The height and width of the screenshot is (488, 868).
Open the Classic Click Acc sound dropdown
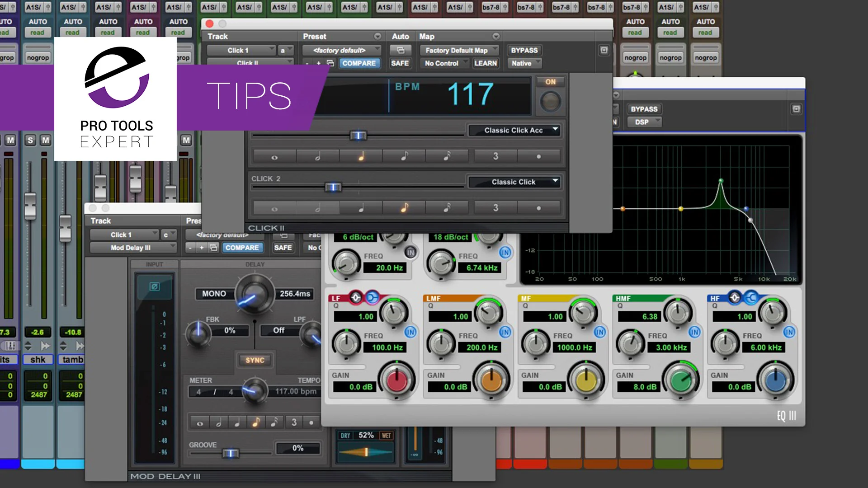click(x=514, y=130)
